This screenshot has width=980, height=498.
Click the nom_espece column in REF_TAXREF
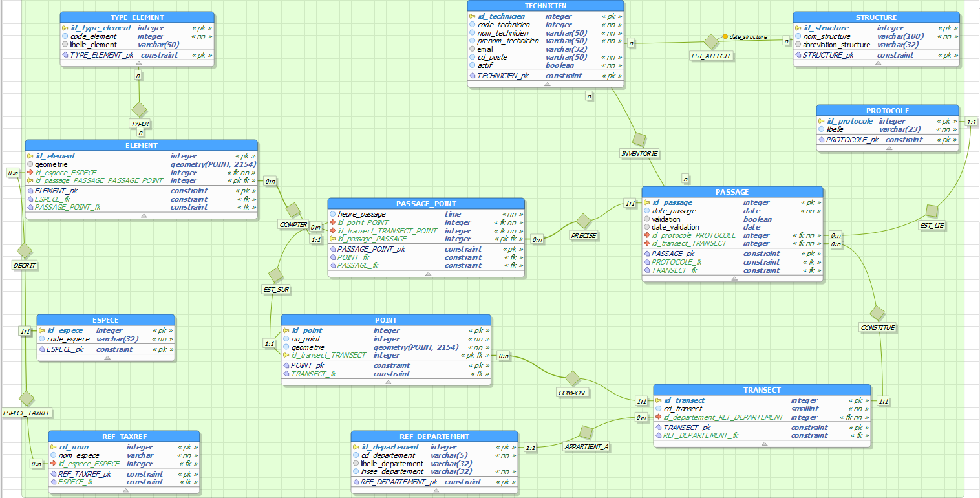(x=125, y=455)
